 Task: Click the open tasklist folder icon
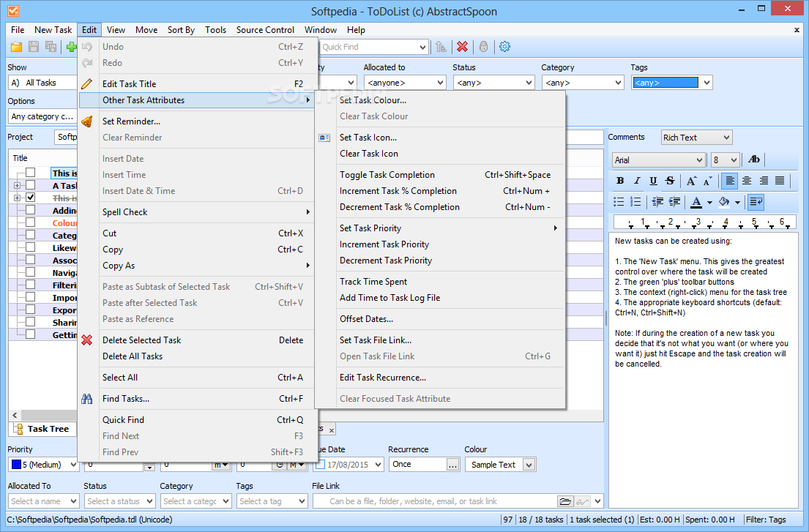coord(17,47)
